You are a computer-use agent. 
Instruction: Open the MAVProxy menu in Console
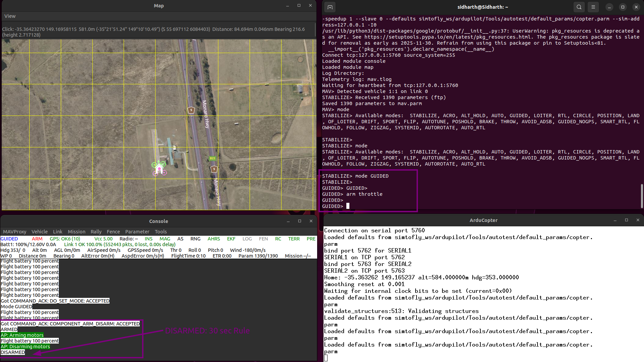pos(14,232)
